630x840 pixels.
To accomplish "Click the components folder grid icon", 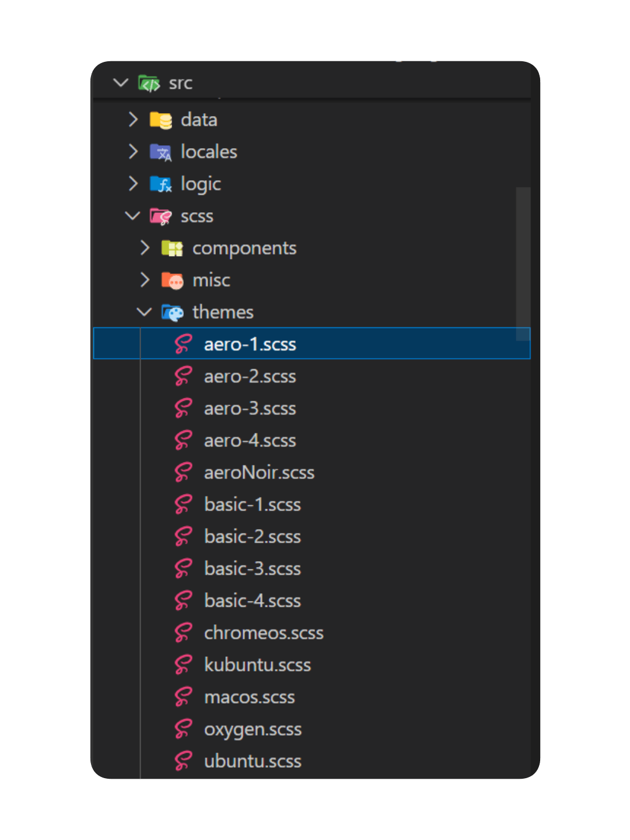I will (172, 248).
